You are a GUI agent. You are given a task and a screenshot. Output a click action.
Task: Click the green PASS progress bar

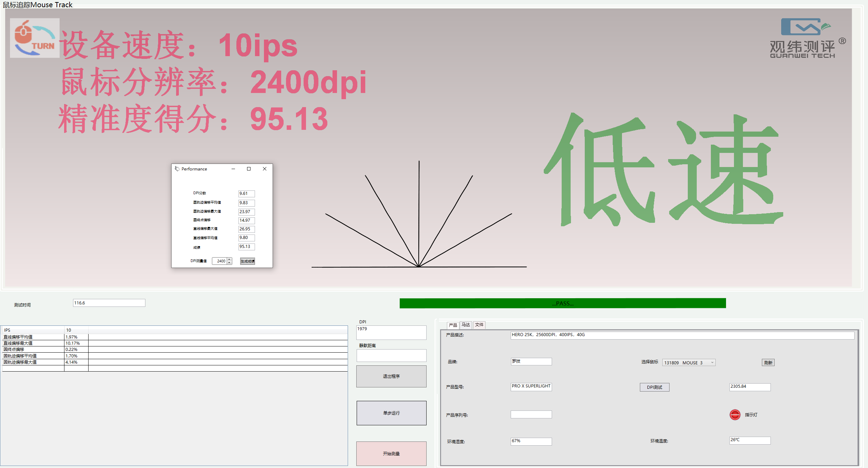click(562, 303)
